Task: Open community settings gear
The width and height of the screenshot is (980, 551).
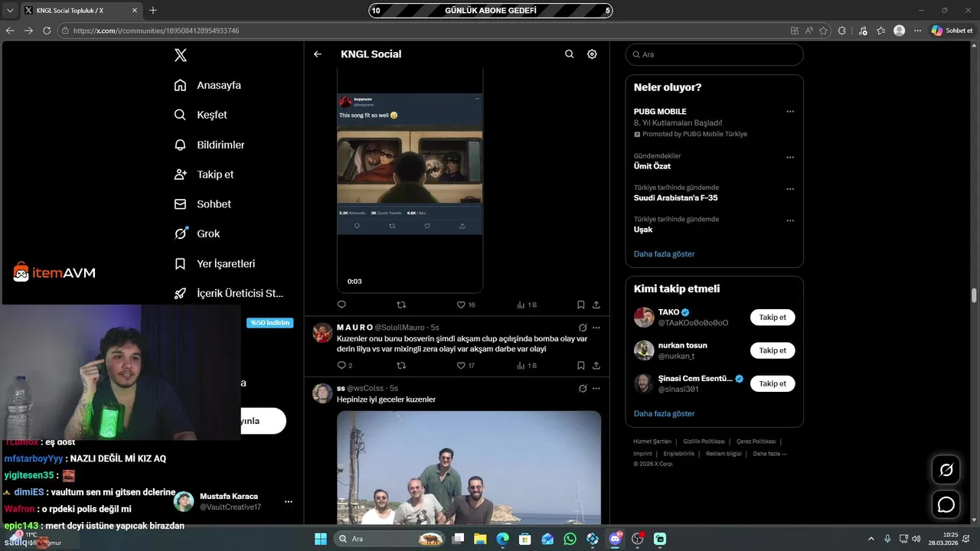Action: [x=592, y=54]
